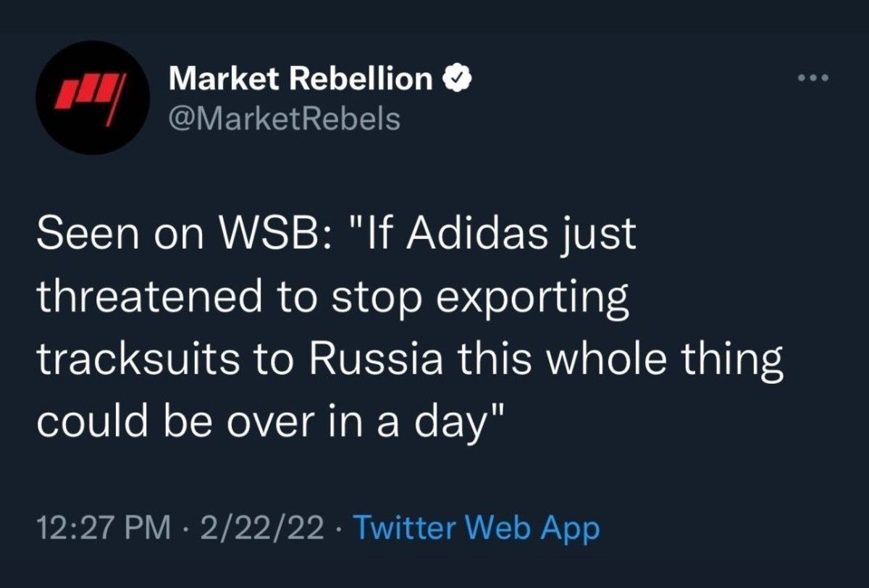869x588 pixels.
Task: Open the @MarketRebels handle link
Action: [x=284, y=119]
